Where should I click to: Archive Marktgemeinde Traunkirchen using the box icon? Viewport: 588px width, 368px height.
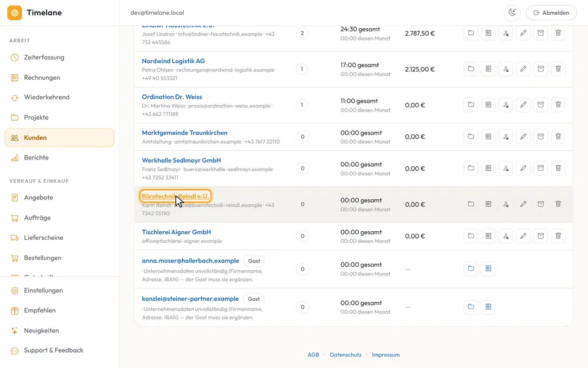[540, 137]
